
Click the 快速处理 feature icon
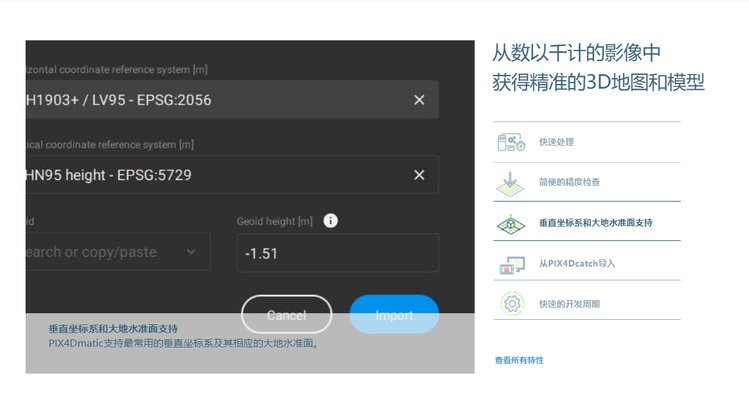[511, 142]
